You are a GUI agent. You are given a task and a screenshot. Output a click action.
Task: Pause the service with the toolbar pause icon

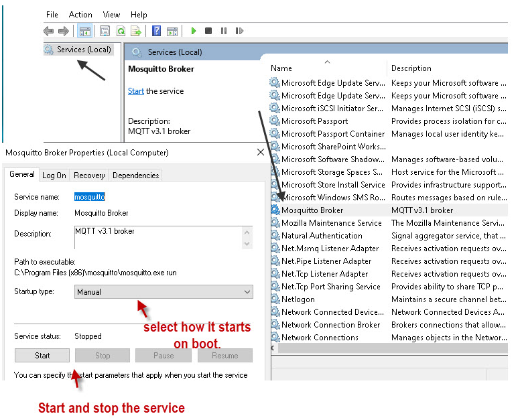coord(224,31)
